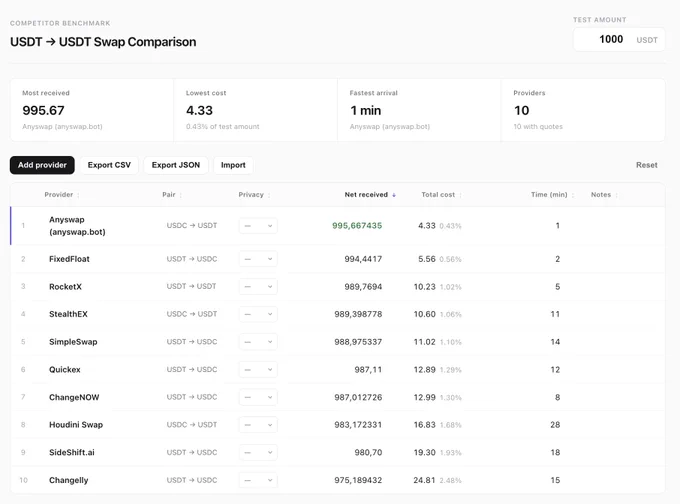
Task: Toggle Net received sort arrow
Action: [394, 195]
